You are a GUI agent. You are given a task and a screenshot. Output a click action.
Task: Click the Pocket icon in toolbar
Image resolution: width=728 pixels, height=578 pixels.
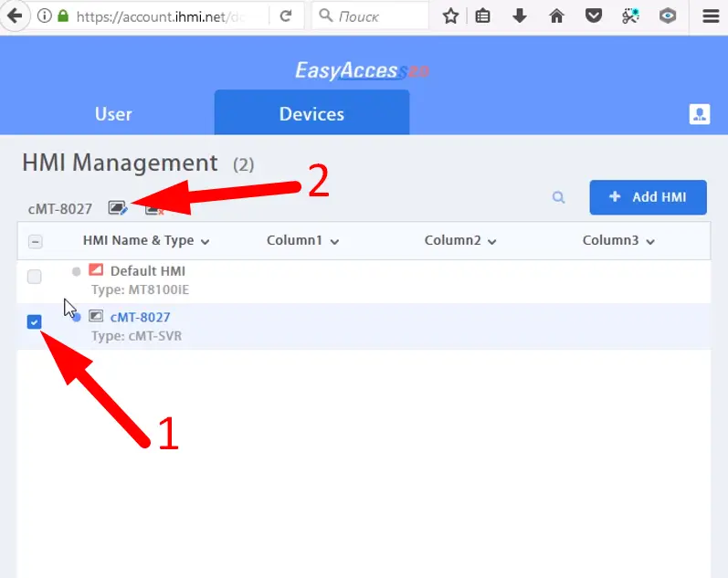pos(594,16)
